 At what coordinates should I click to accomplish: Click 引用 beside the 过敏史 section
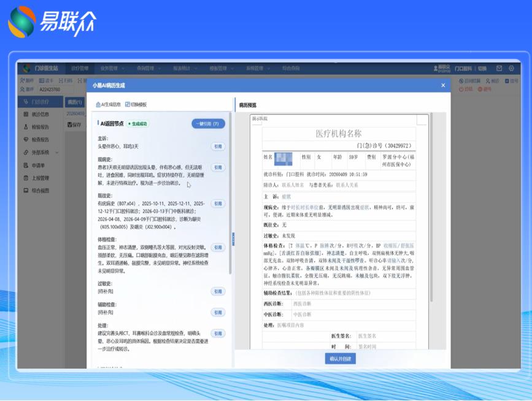pos(218,291)
